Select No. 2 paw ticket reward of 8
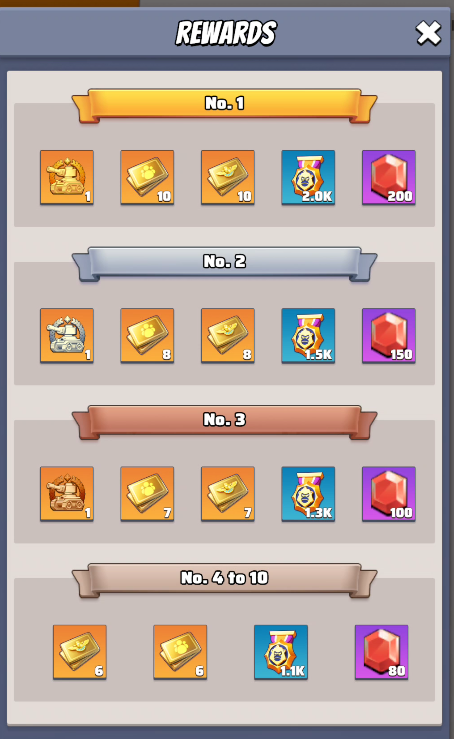 (147, 336)
